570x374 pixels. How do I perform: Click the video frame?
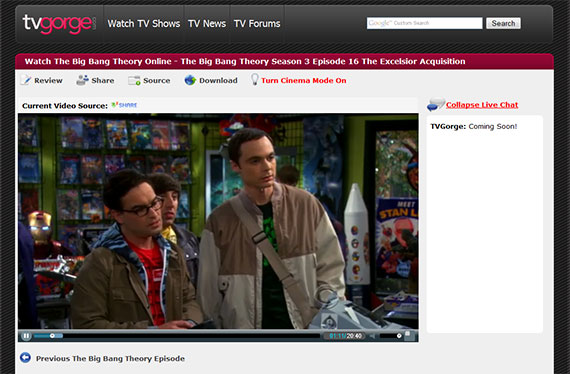(218, 221)
